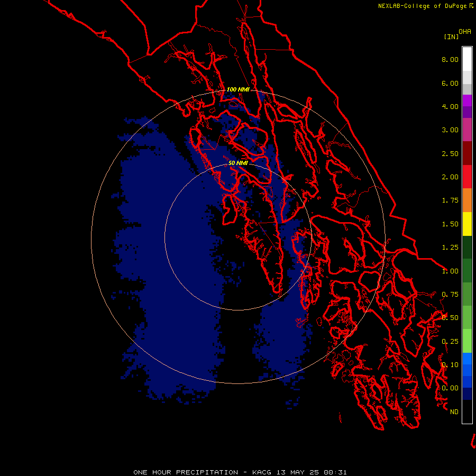
Task: Select the bright red 2.00 legend swatch
Action: tap(467, 177)
